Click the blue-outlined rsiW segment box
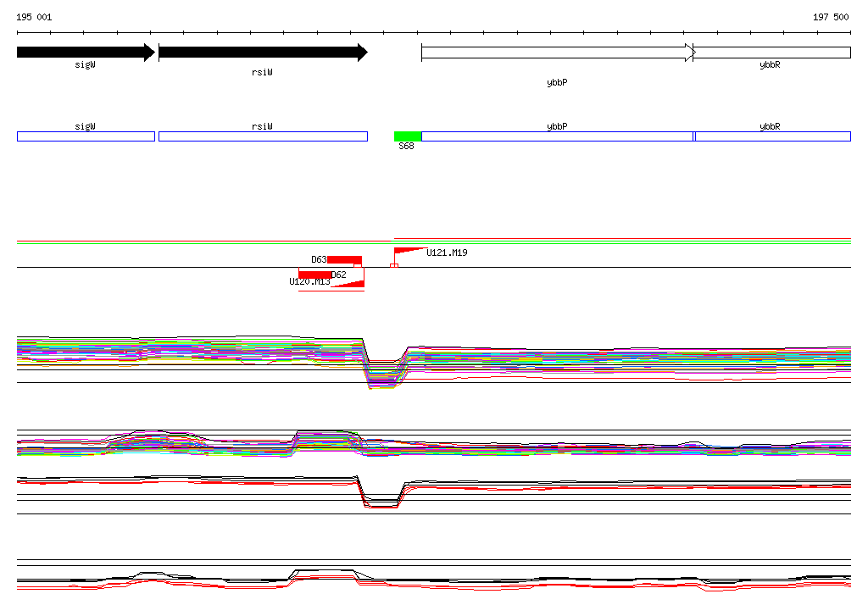This screenshot has width=868, height=605. click(263, 136)
